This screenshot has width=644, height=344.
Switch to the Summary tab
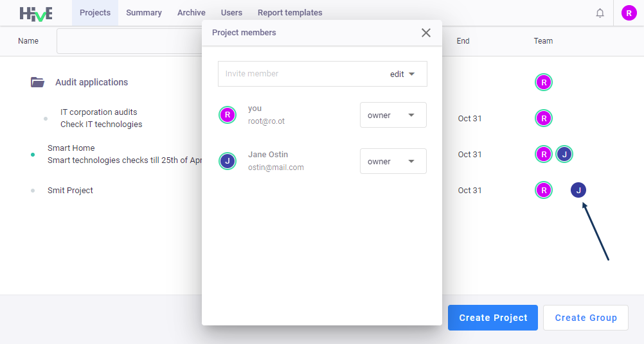click(x=144, y=13)
